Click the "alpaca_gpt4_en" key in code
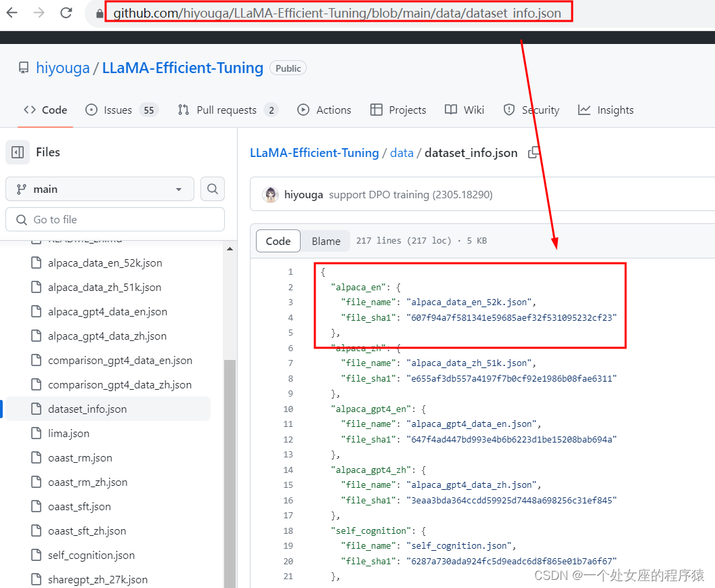The image size is (715, 588). 371,409
